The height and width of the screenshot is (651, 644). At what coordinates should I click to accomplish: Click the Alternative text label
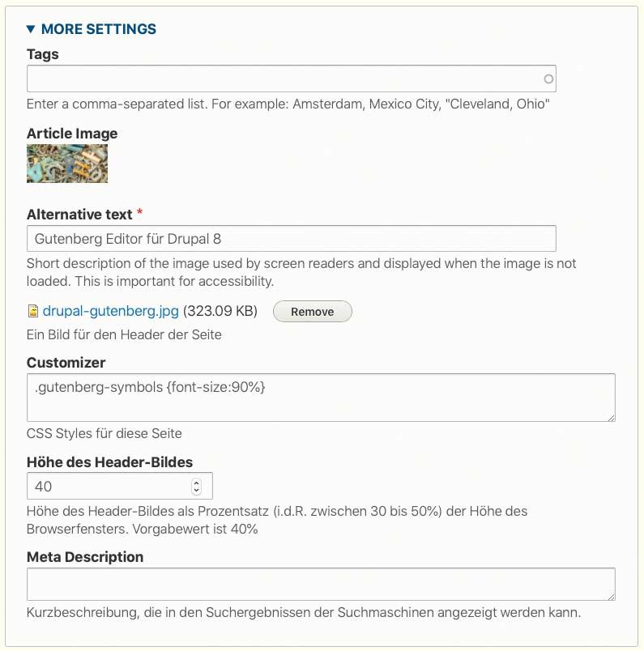[79, 215]
